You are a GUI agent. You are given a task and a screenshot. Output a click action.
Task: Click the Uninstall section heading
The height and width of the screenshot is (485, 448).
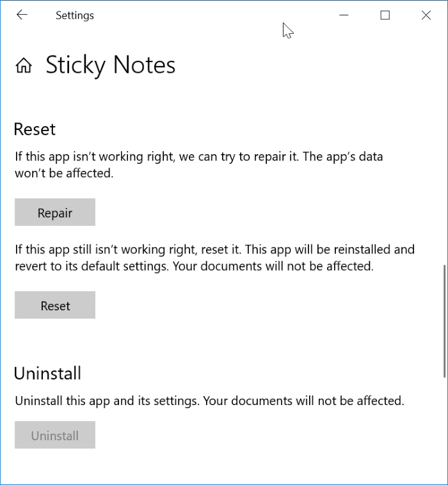[x=47, y=373]
